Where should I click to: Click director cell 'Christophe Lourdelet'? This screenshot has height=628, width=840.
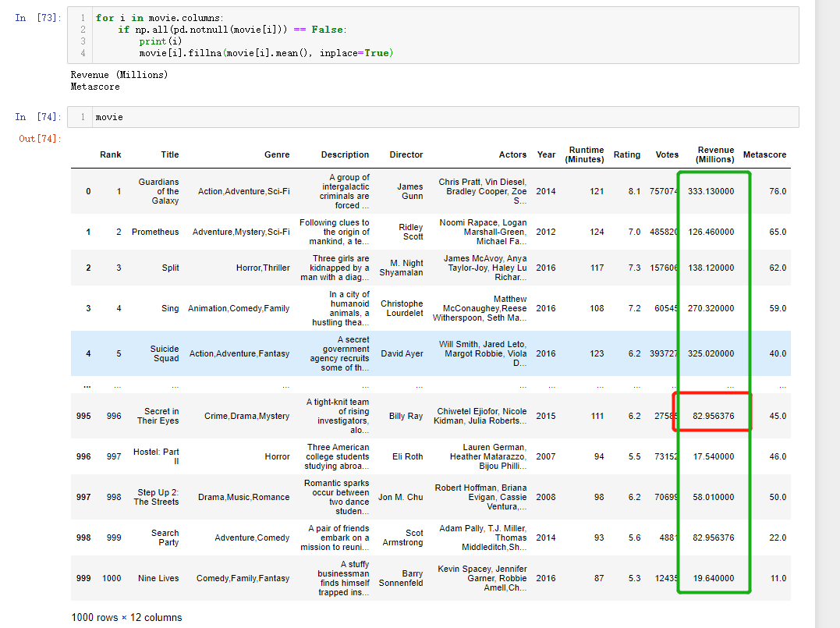tap(402, 309)
